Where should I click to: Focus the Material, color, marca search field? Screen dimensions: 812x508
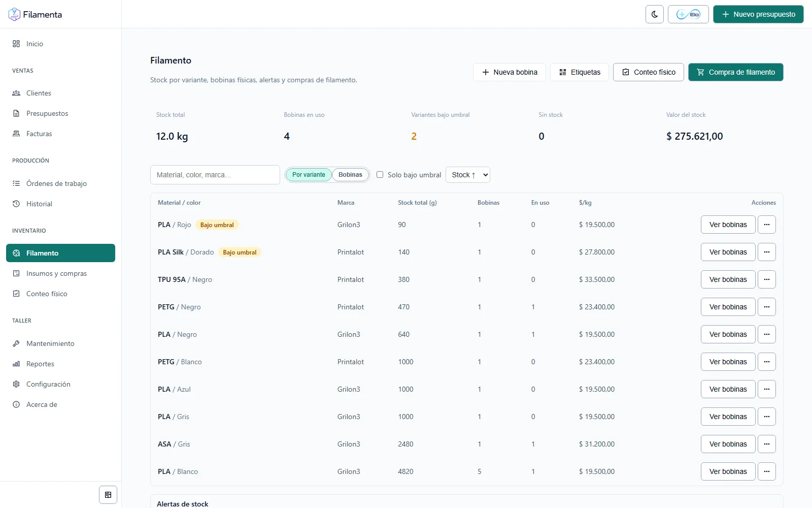(215, 175)
